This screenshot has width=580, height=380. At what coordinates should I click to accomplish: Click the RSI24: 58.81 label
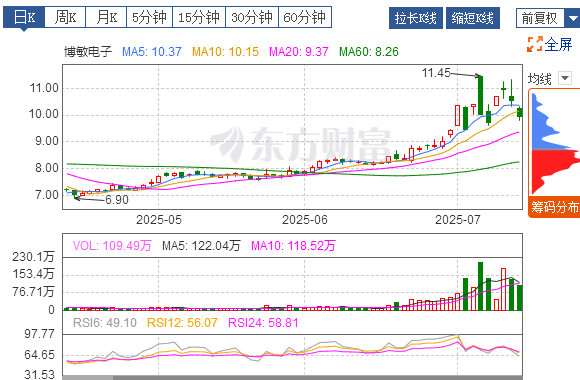click(x=263, y=323)
